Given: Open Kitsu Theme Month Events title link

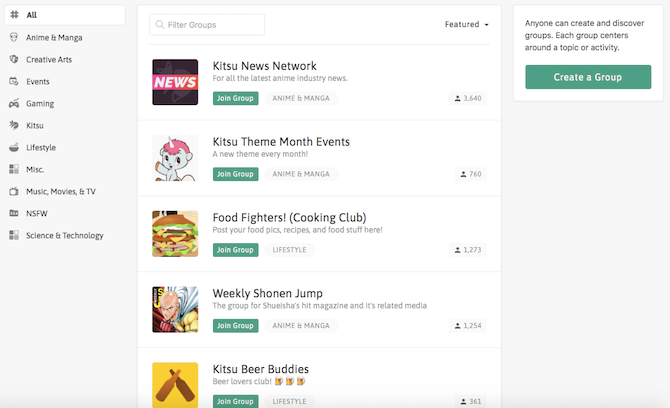Looking at the screenshot, I should (281, 142).
